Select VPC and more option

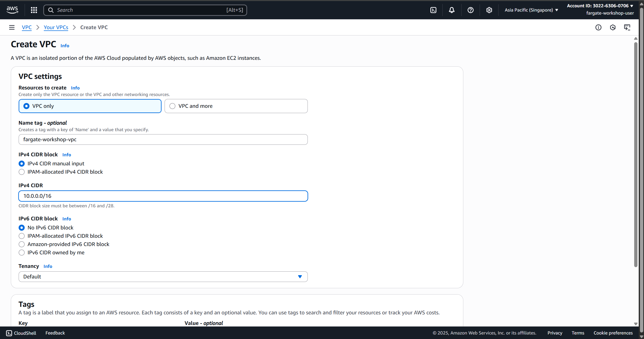[x=236, y=106]
